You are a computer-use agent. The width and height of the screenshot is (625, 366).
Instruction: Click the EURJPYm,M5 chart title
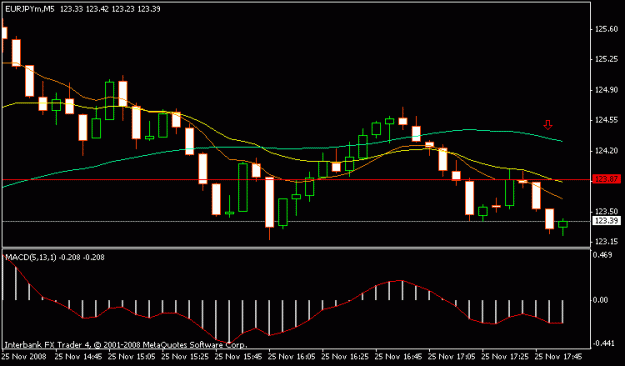click(29, 9)
